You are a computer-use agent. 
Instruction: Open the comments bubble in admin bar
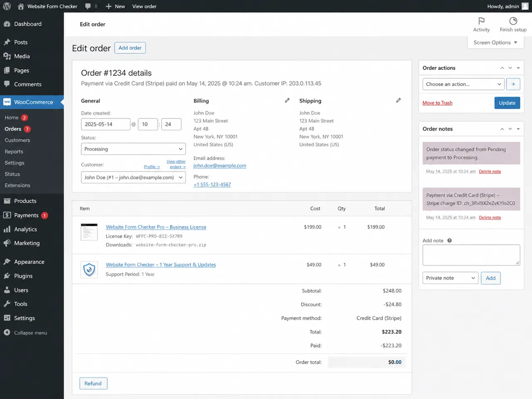88,6
